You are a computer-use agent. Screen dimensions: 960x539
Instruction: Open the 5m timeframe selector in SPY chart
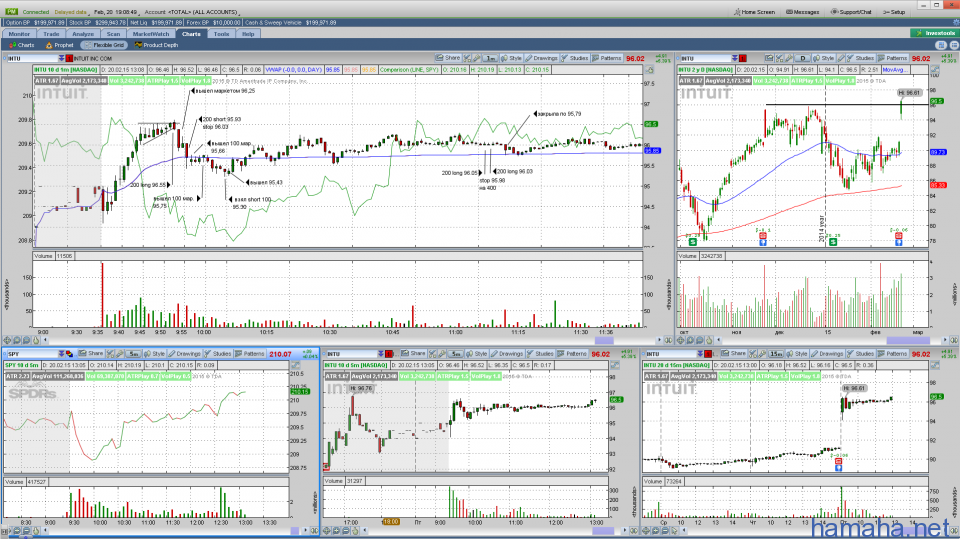click(x=133, y=353)
